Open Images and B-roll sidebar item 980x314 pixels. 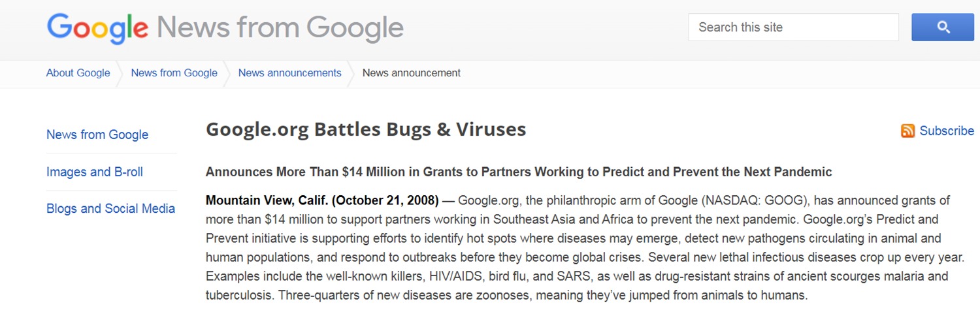pos(95,172)
